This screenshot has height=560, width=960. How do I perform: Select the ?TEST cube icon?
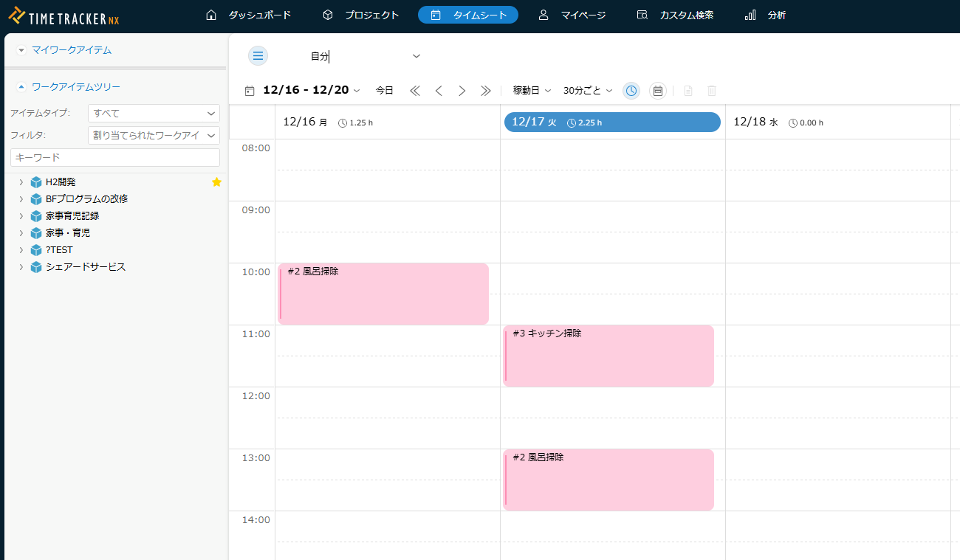(36, 250)
